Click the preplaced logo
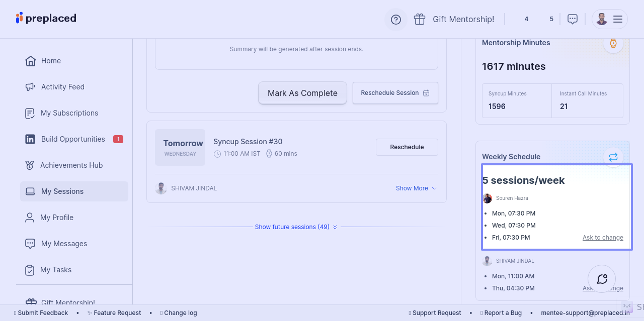This screenshot has width=644, height=321. tap(46, 18)
